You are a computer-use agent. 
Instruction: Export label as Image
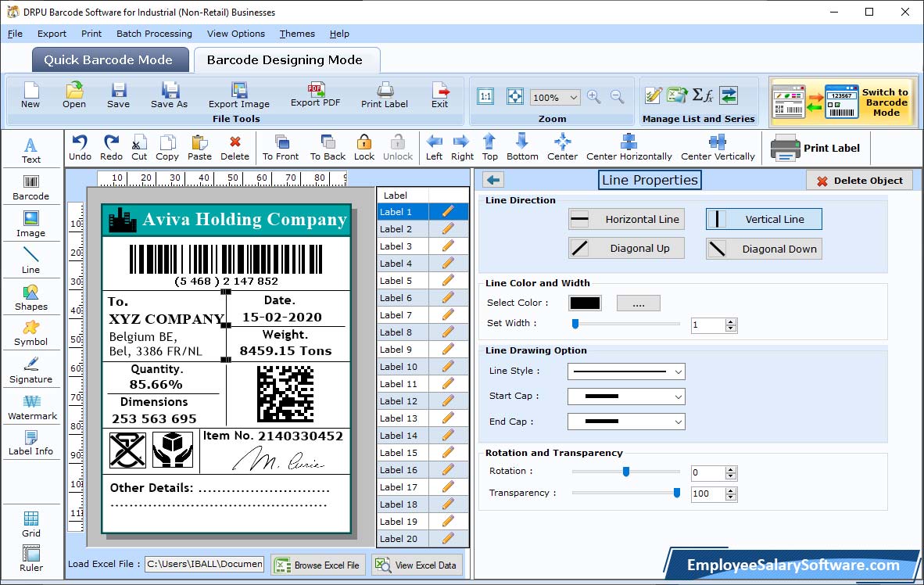point(238,95)
